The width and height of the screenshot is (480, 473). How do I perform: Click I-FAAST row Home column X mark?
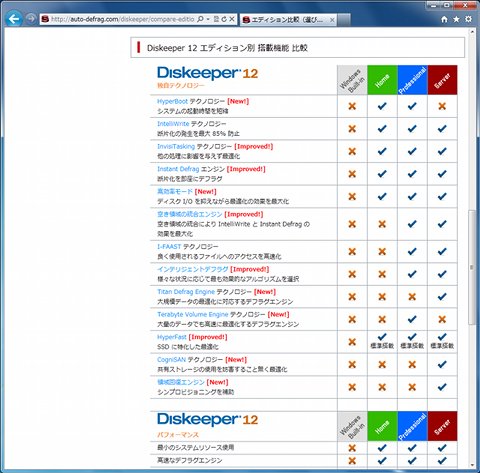click(382, 251)
